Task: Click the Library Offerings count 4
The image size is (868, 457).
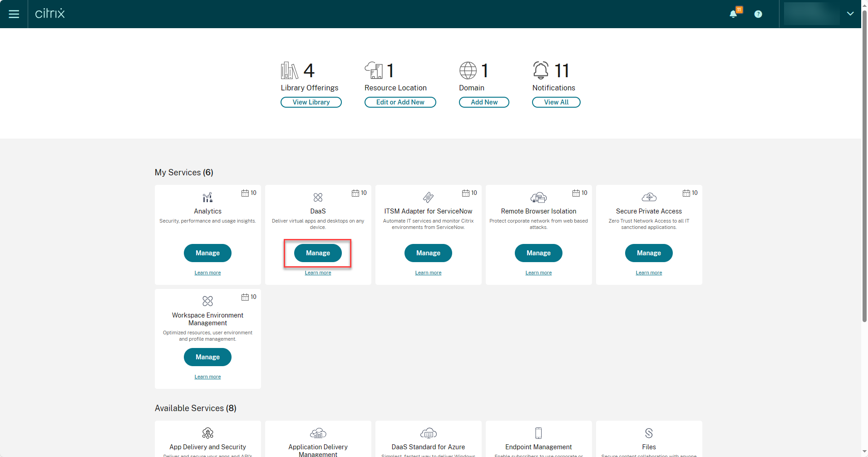Action: (x=309, y=70)
